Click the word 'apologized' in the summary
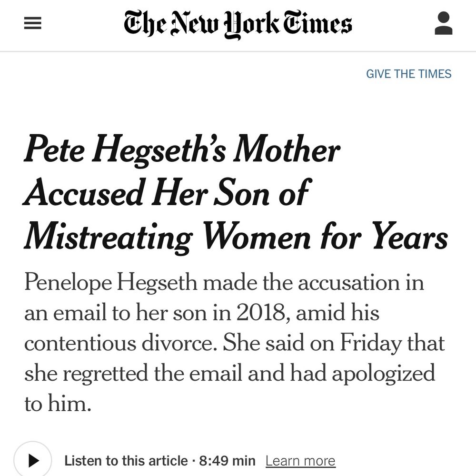 (x=383, y=373)
